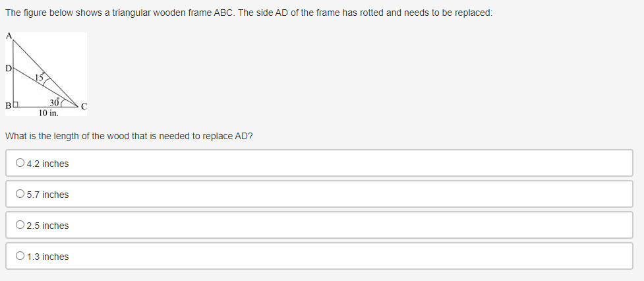644x281 pixels.
Task: Choose the 5.7 inches radio button
Action: (20, 195)
